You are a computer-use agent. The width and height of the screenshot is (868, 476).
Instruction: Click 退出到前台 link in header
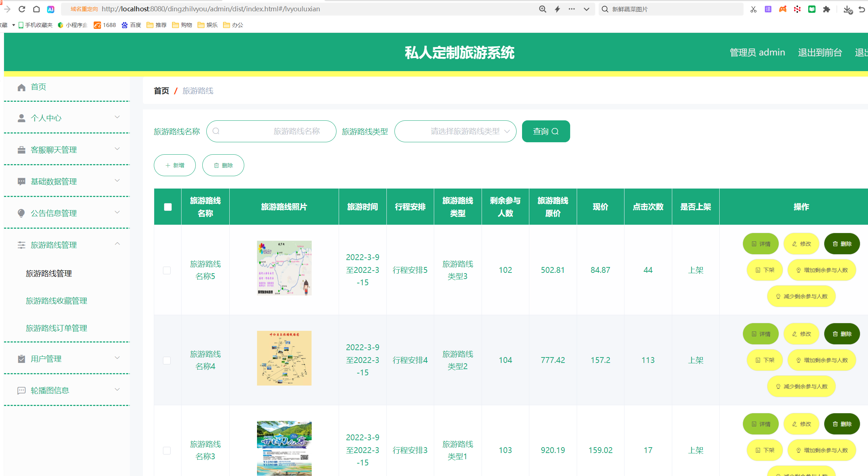(x=820, y=53)
